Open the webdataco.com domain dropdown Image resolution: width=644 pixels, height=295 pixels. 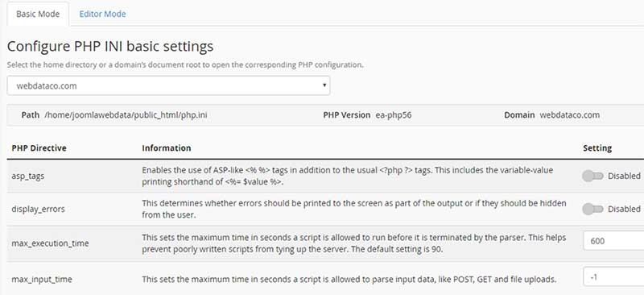[x=168, y=85]
